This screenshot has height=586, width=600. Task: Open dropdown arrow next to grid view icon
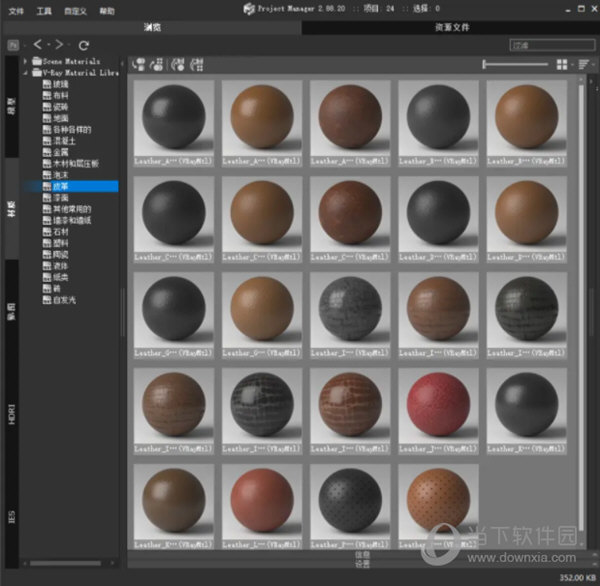point(572,65)
